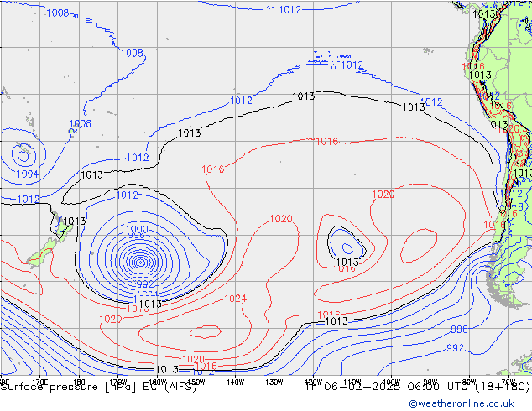Screen dimensions: 532x411
Task: Click the 130W longitude label
Action: pyautogui.click(x=274, y=382)
